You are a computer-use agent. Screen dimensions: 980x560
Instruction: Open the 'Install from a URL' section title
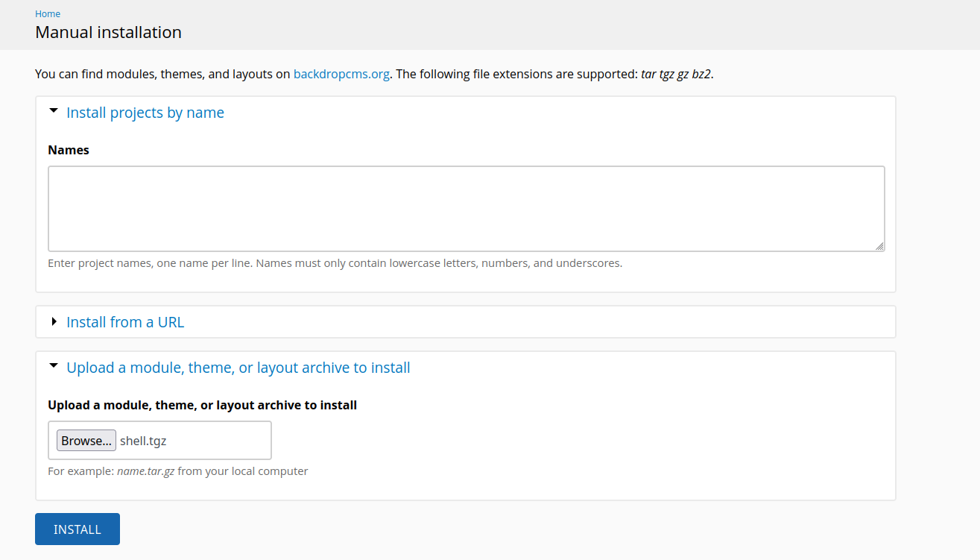124,322
